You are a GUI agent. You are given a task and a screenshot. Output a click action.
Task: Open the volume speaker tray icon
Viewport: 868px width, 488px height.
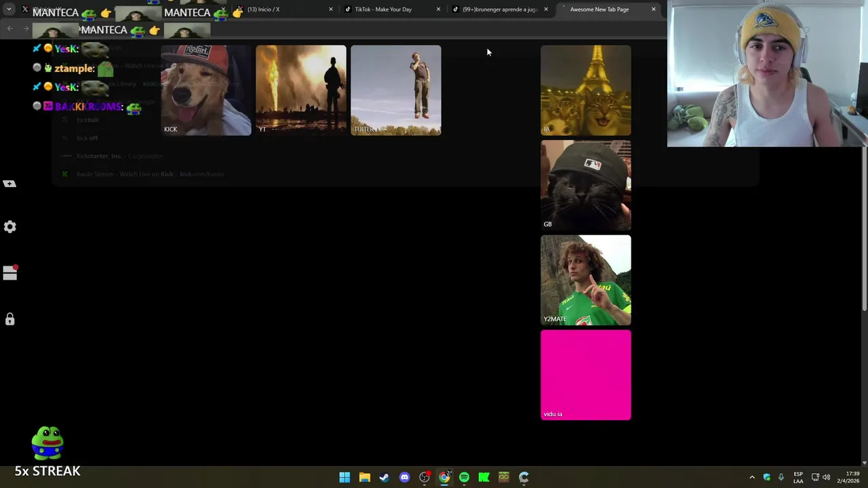pyautogui.click(x=827, y=477)
